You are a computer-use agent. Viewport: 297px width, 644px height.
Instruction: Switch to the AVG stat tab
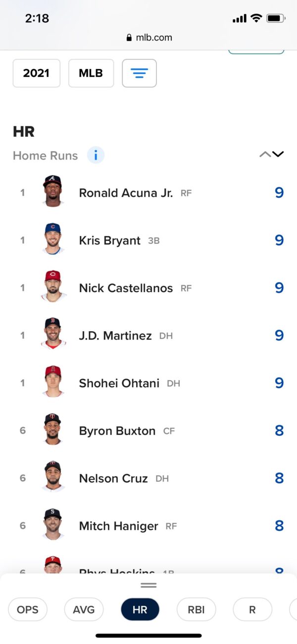click(x=84, y=610)
